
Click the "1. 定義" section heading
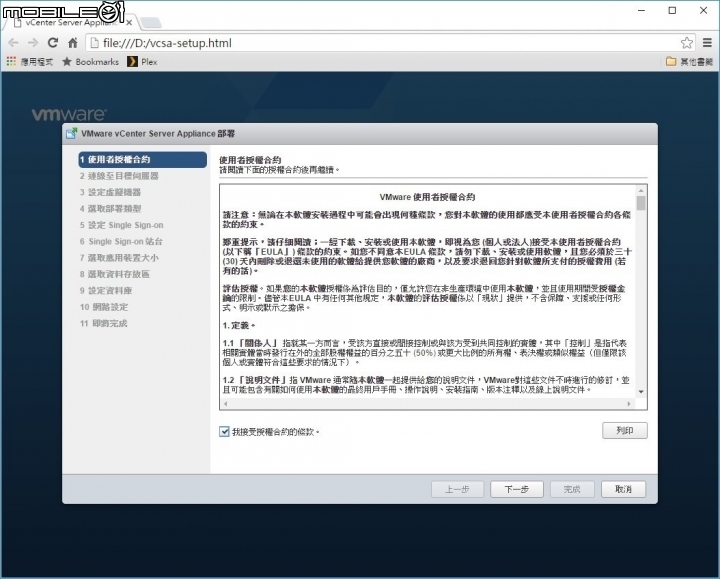[238, 326]
